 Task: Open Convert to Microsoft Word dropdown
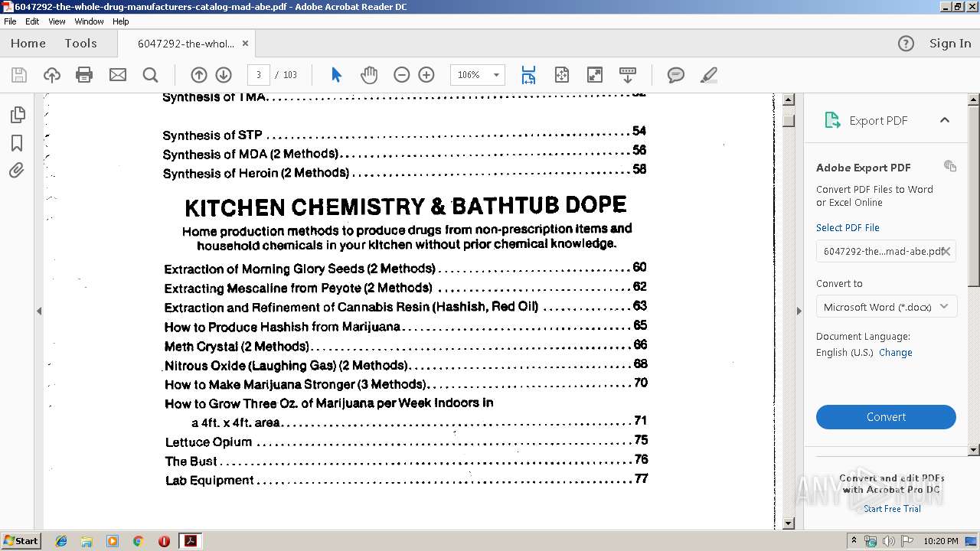886,307
